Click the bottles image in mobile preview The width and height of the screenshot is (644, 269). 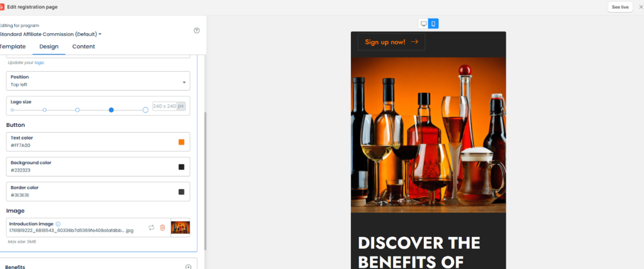[428, 134]
